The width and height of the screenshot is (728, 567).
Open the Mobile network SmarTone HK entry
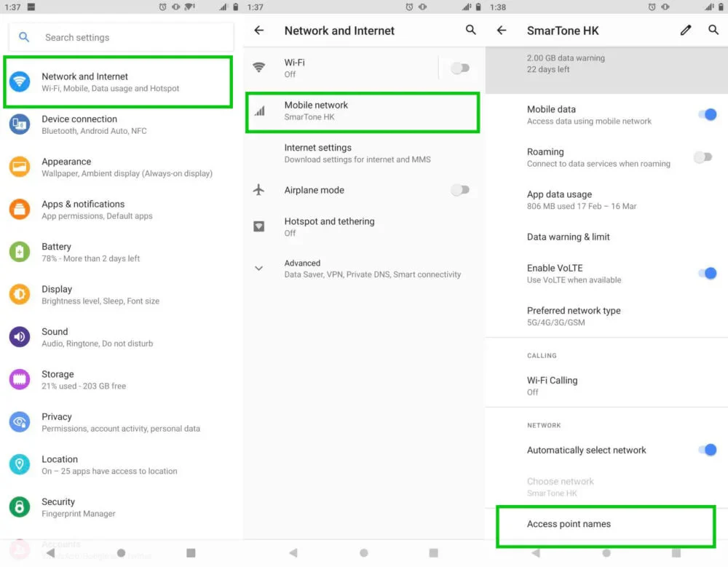363,111
